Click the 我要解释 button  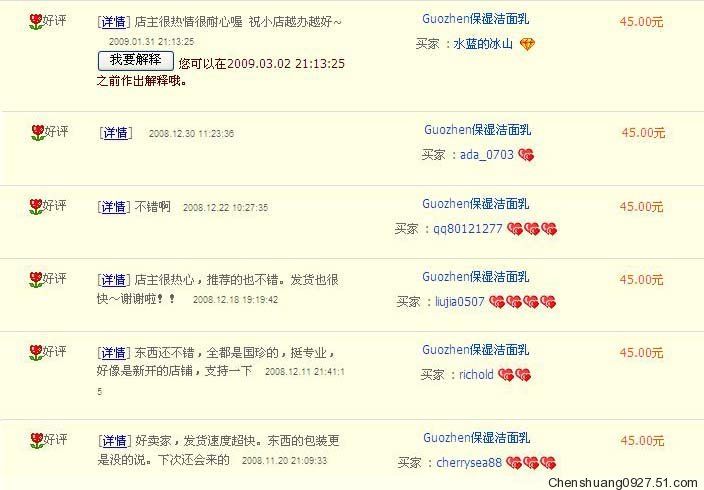click(136, 60)
